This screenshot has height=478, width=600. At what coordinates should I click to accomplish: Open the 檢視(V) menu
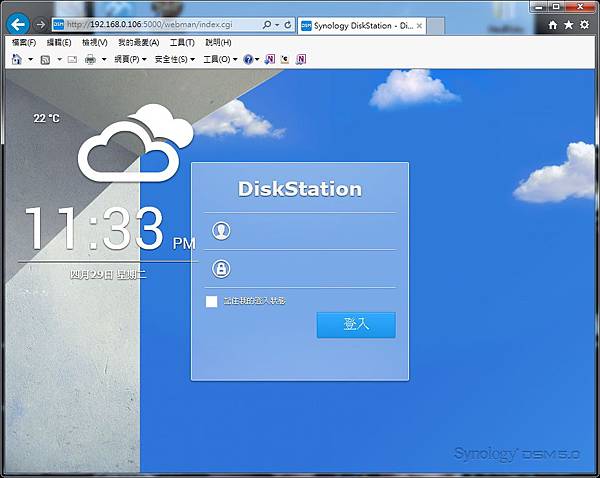(95, 42)
